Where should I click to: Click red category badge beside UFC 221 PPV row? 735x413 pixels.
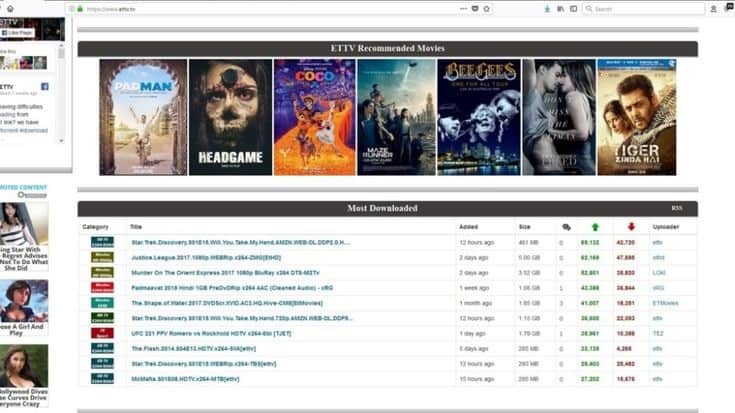(x=102, y=333)
